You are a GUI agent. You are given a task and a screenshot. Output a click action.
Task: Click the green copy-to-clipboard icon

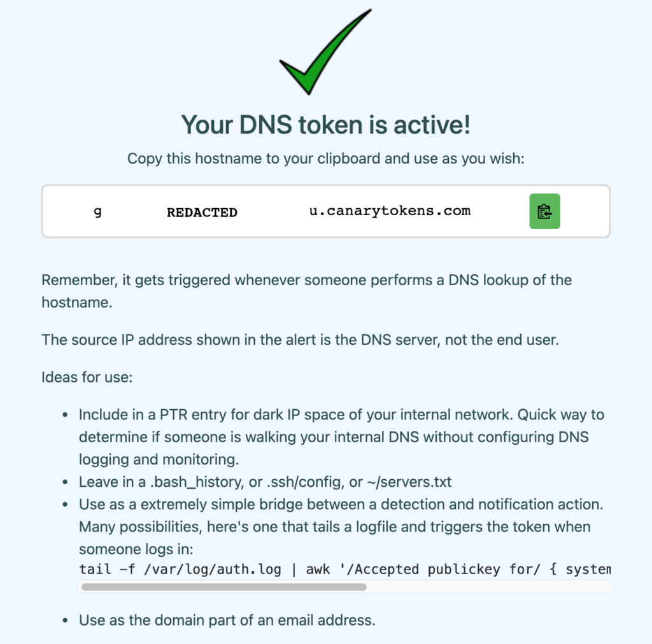[x=544, y=211]
